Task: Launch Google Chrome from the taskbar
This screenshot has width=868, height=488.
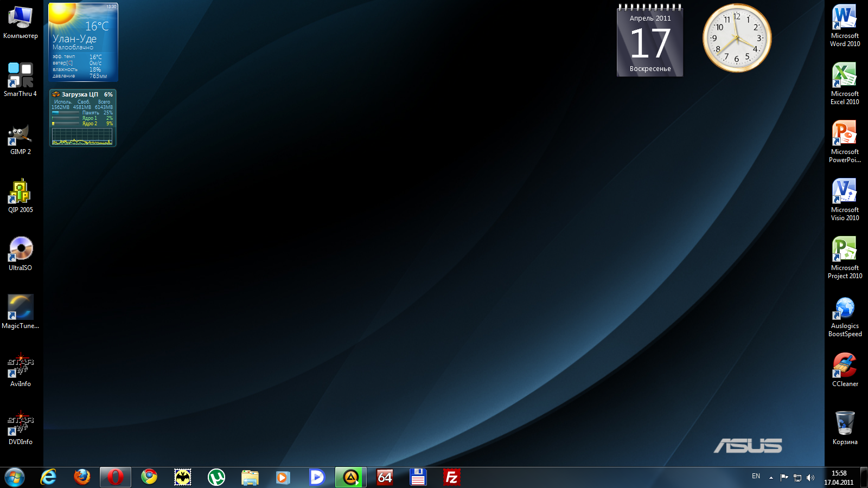Action: click(149, 477)
